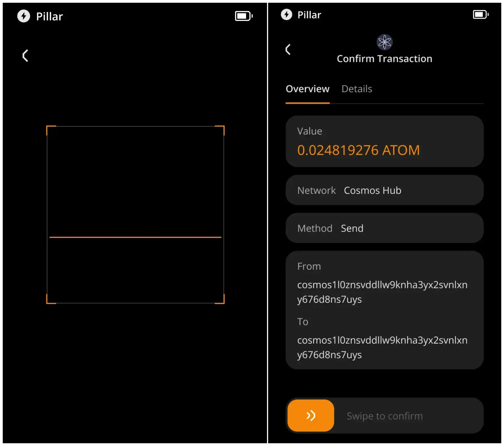Screen dimensions: 504x446
Task: Click the Cosmos Hub network value
Action: click(373, 191)
